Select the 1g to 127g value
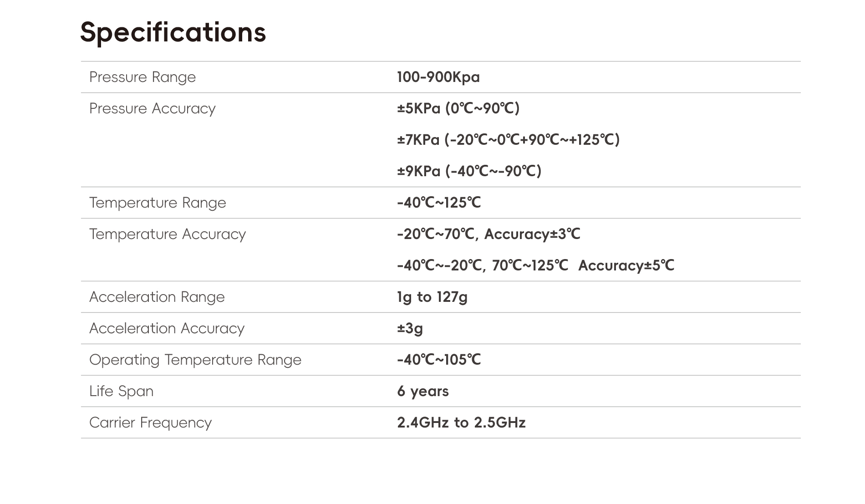865x504 pixels. (x=432, y=297)
